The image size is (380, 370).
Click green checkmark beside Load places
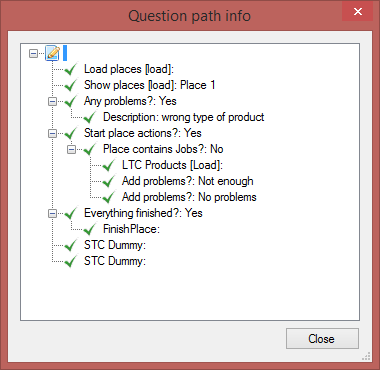click(x=71, y=69)
